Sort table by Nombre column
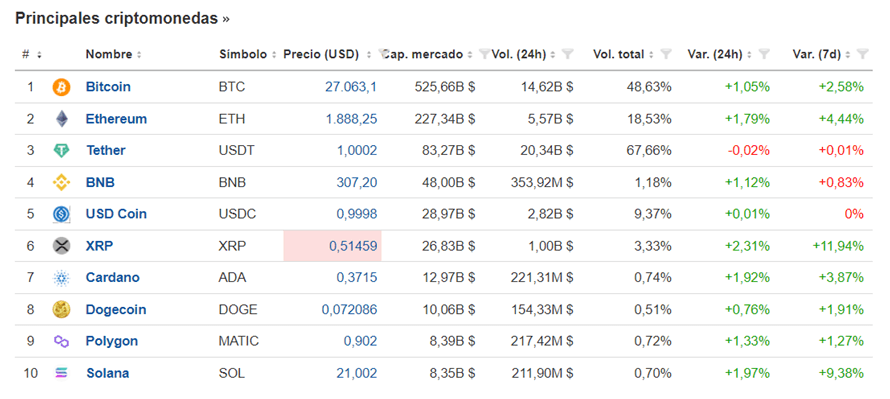890x399 pixels. click(x=114, y=54)
